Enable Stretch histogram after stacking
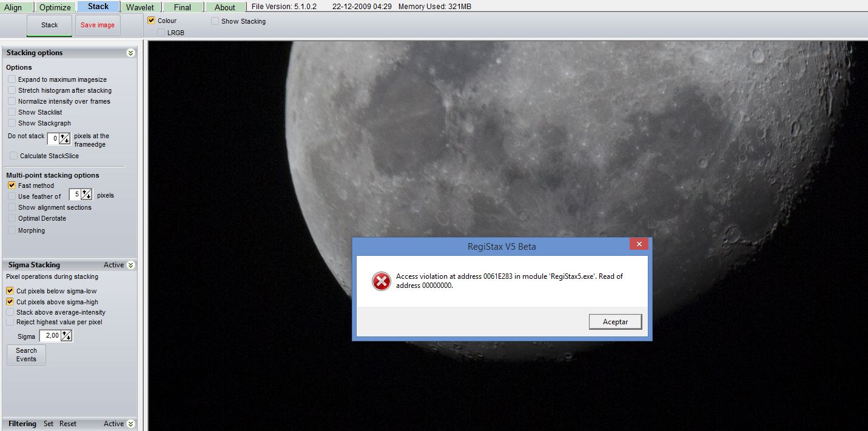868x431 pixels. pyautogui.click(x=12, y=90)
